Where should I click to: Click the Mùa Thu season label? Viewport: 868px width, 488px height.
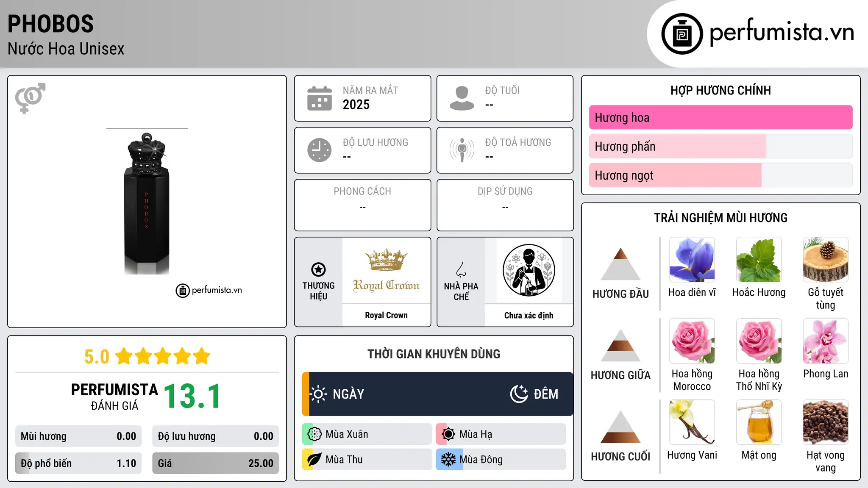click(x=344, y=460)
